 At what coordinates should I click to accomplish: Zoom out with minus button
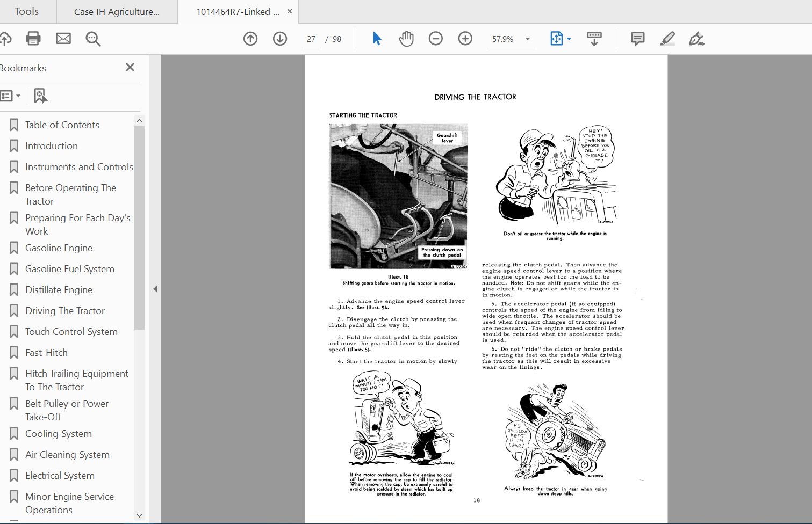pyautogui.click(x=436, y=39)
